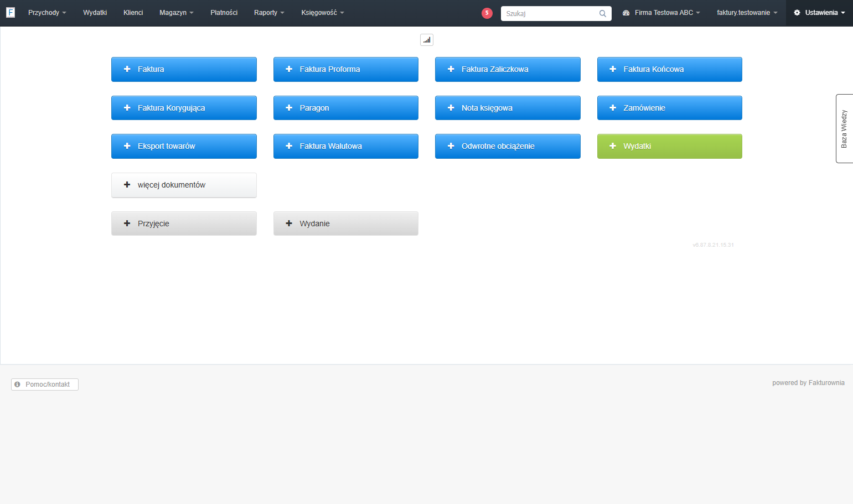Add a Wydanie warehouse document

pos(346,224)
